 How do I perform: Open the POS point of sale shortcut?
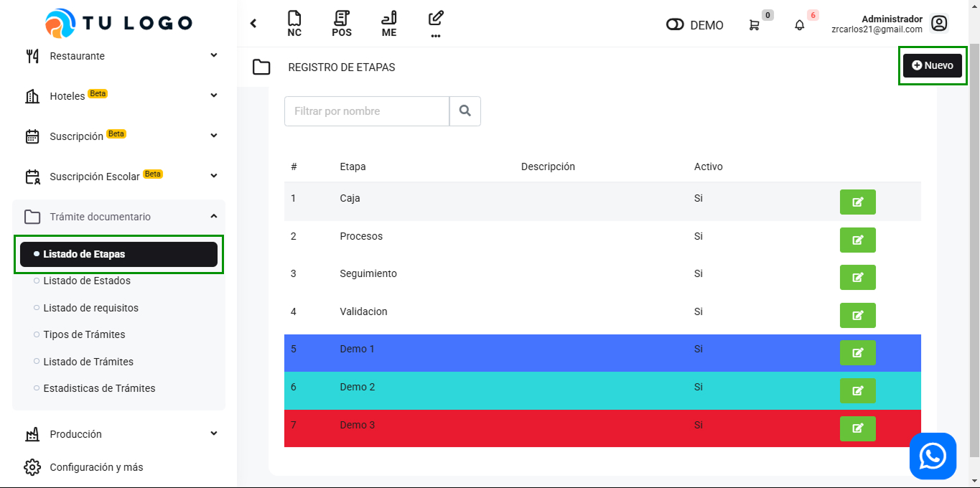(342, 24)
